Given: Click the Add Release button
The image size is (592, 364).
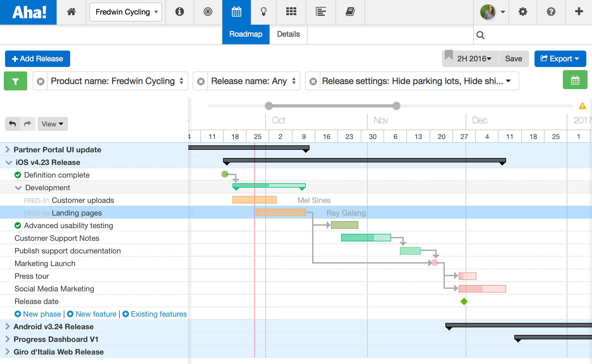Looking at the screenshot, I should click(37, 59).
